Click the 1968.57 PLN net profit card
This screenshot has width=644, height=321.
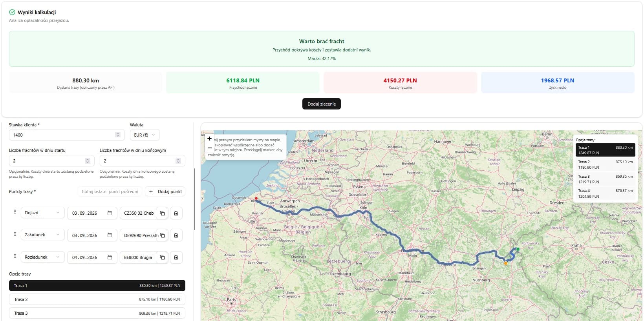(558, 82)
